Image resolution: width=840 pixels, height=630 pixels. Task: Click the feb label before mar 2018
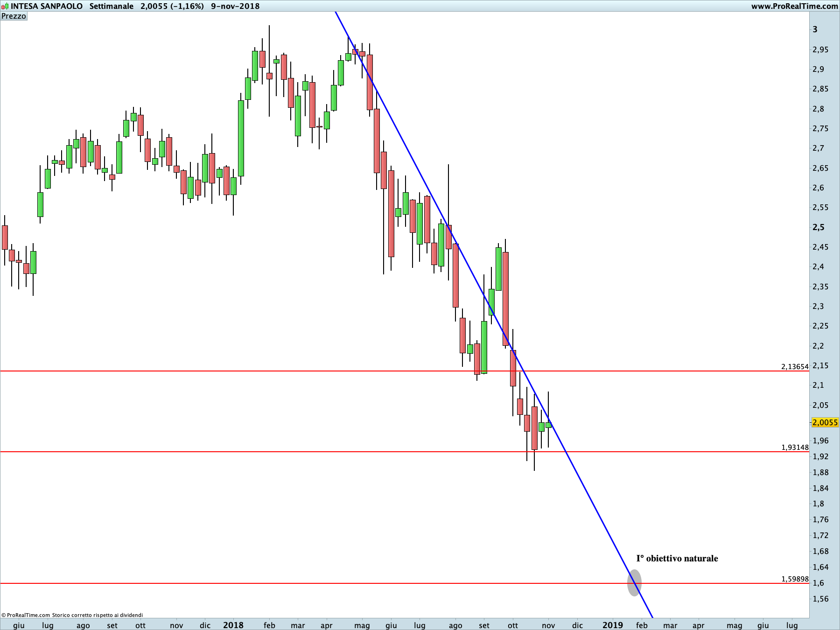pyautogui.click(x=269, y=625)
